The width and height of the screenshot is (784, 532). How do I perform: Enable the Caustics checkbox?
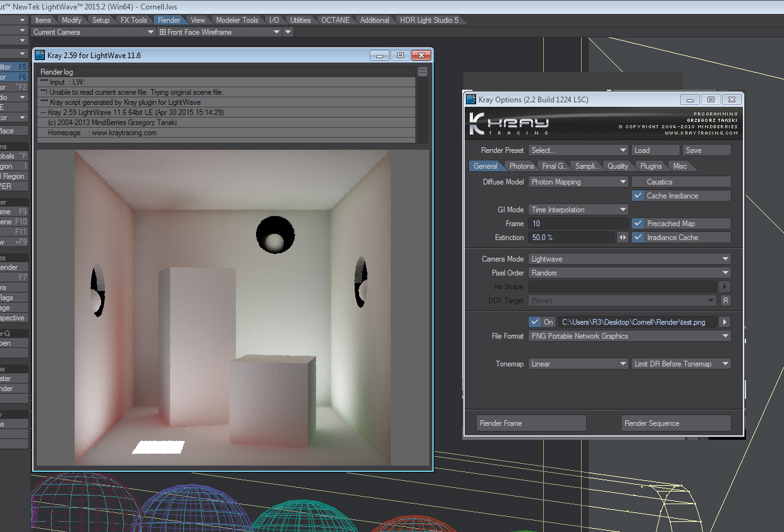(638, 182)
